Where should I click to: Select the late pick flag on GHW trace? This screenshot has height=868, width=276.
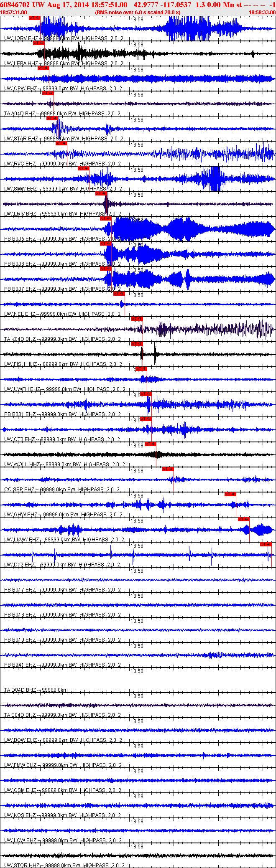tap(230, 494)
